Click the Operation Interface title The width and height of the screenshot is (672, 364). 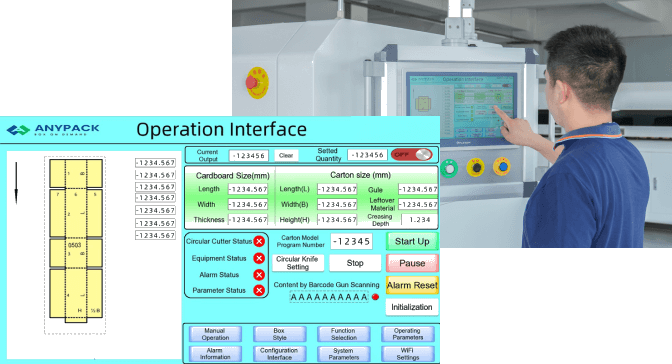tap(222, 129)
